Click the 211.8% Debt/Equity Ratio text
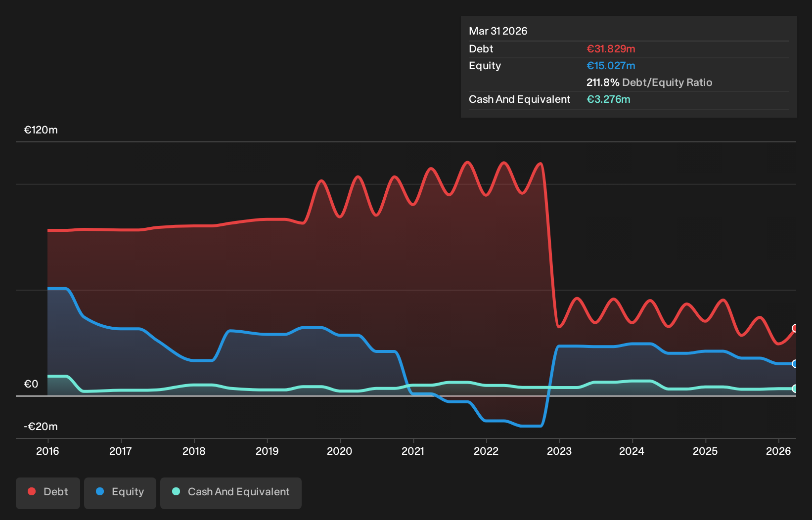This screenshot has width=812, height=520. click(x=649, y=83)
